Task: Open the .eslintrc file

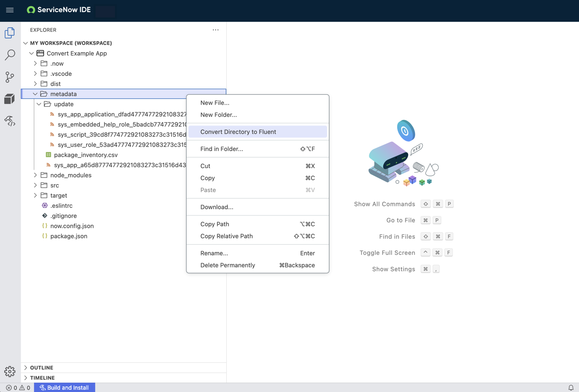Action: (61, 205)
